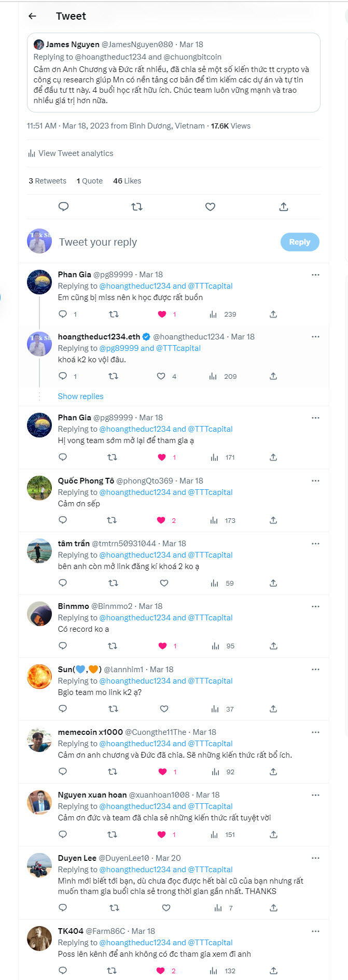348x980 pixels.
Task: Share the main tweet
Action: pyautogui.click(x=284, y=207)
